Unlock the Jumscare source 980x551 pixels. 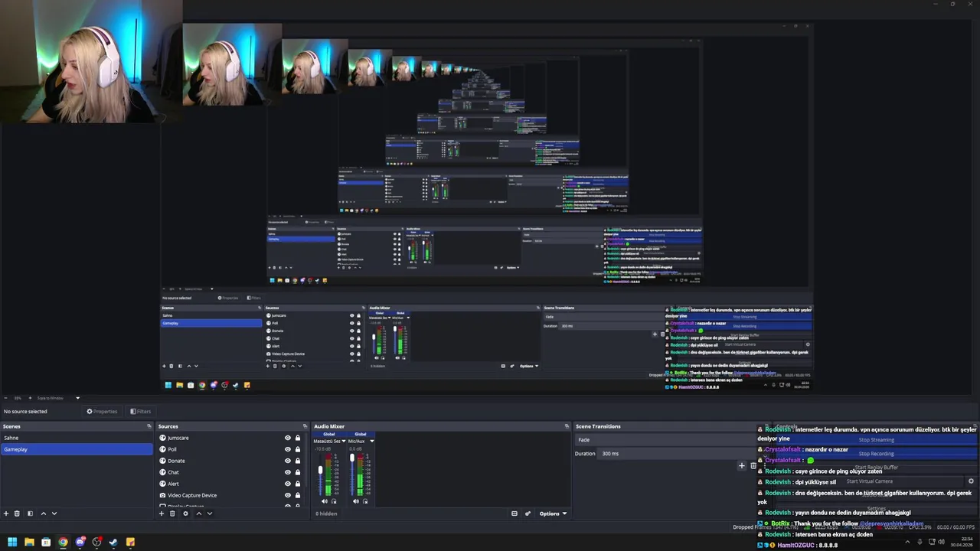point(298,438)
